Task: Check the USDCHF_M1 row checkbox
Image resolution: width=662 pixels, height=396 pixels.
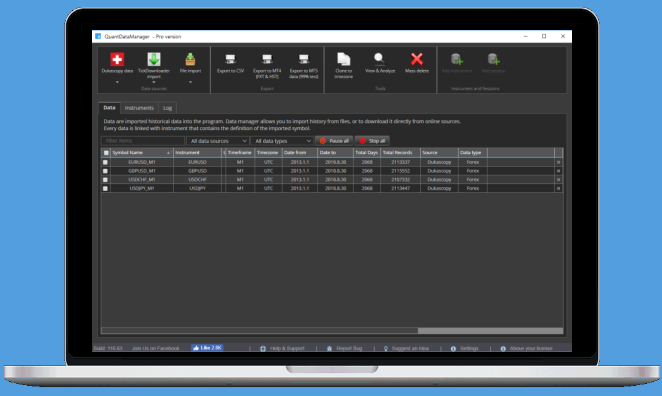Action: pyautogui.click(x=106, y=180)
